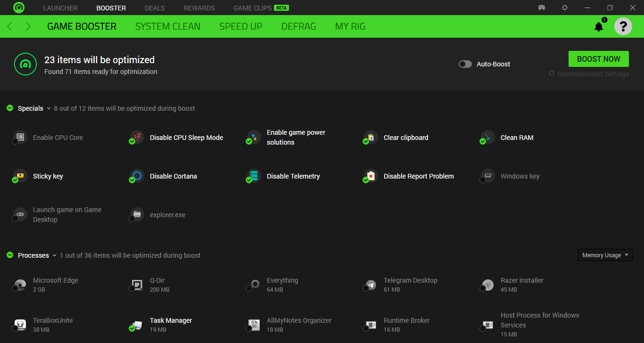The height and width of the screenshot is (343, 644).
Task: Open the Memory Usage sort dropdown
Action: click(x=605, y=255)
